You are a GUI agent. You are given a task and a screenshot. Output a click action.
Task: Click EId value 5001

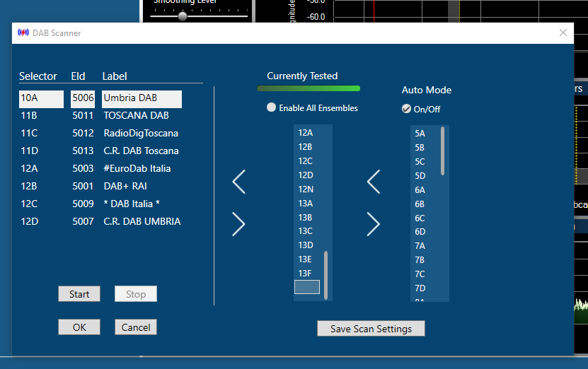coord(83,186)
